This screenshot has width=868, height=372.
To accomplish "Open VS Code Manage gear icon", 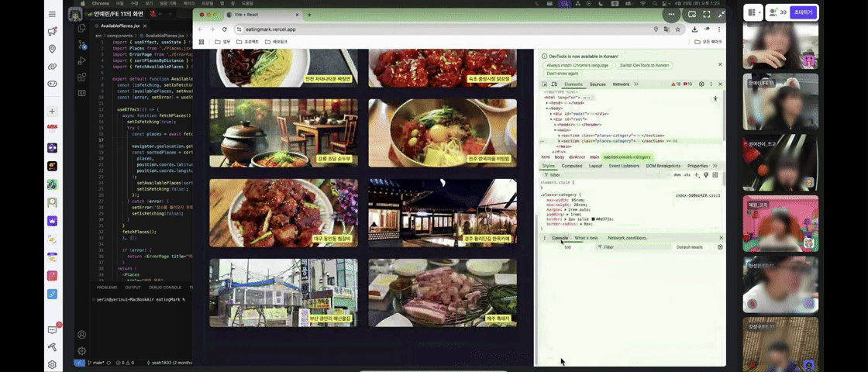I will [82, 350].
